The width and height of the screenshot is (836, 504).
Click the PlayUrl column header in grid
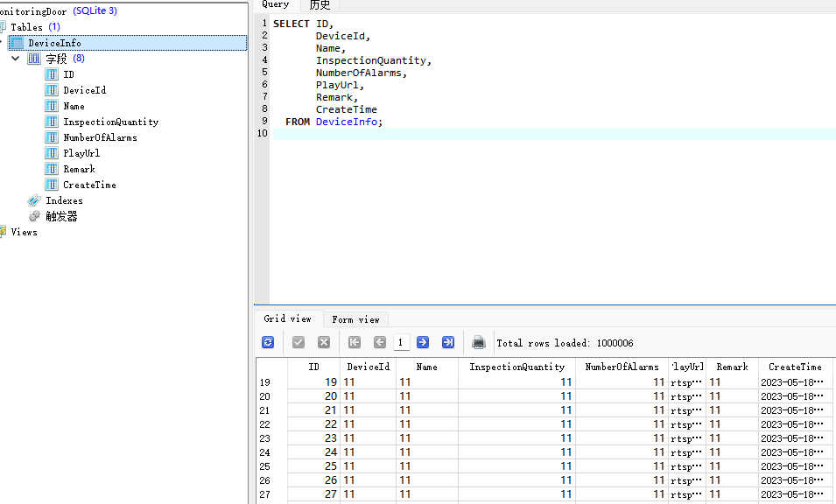(688, 367)
